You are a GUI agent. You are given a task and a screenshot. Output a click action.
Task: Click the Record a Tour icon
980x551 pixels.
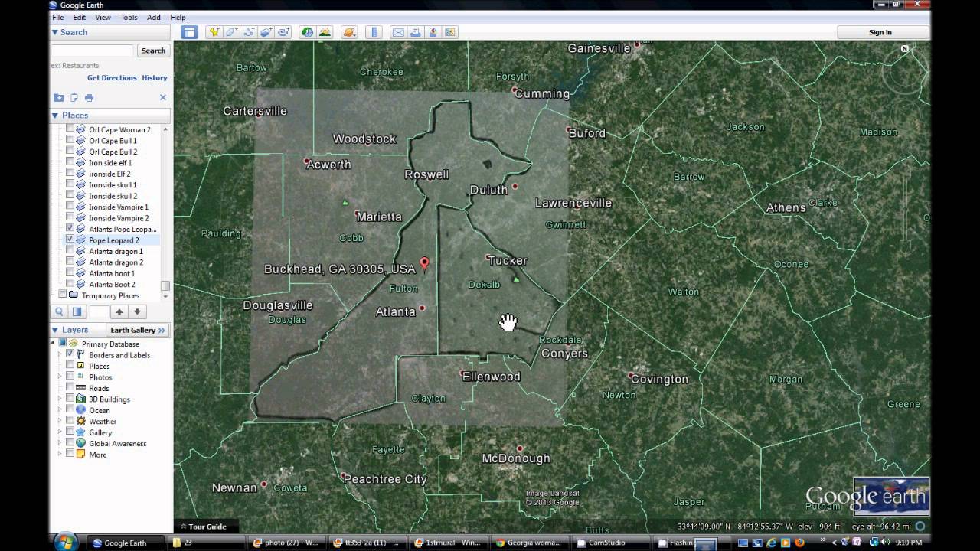(x=284, y=32)
